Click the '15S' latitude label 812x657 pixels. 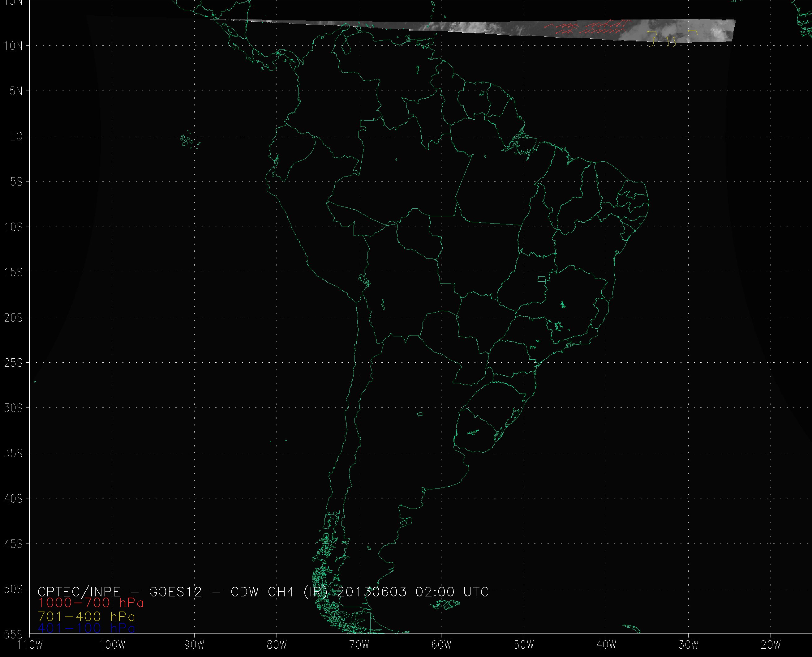(13, 272)
